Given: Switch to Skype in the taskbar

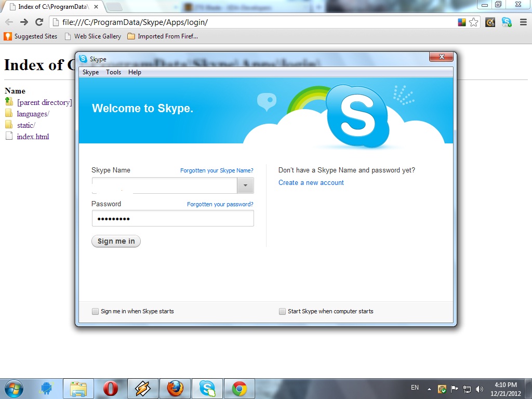Looking at the screenshot, I should pyautogui.click(x=207, y=389).
